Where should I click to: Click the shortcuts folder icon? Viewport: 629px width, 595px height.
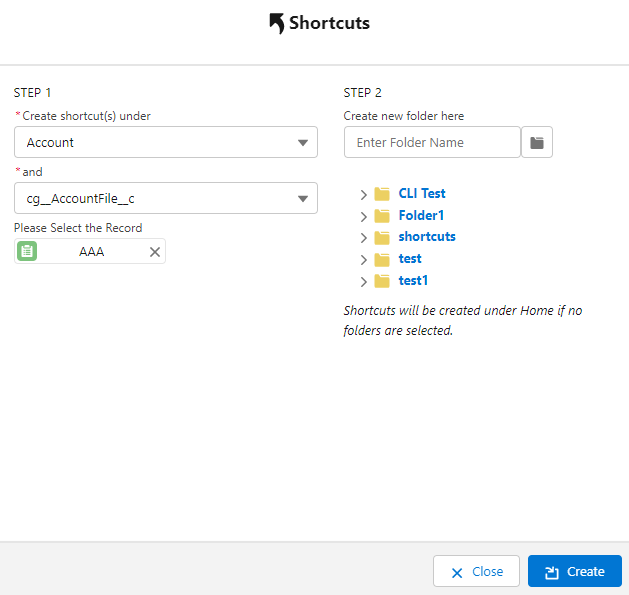point(382,237)
